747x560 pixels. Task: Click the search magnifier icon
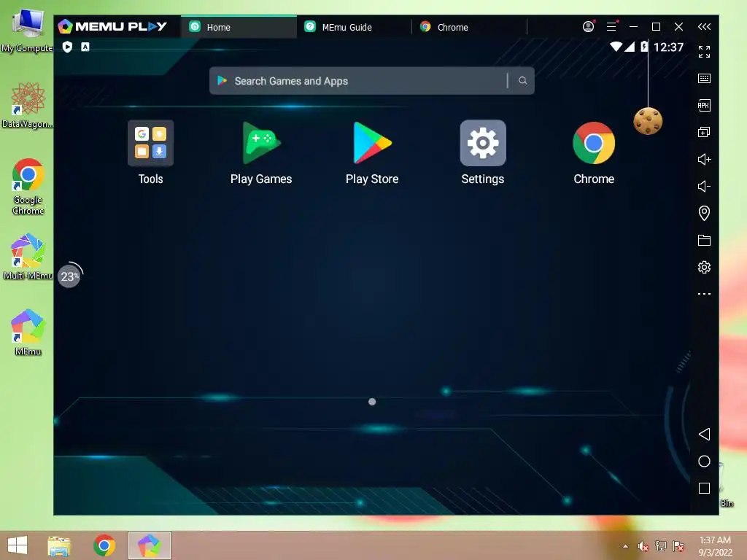(522, 80)
